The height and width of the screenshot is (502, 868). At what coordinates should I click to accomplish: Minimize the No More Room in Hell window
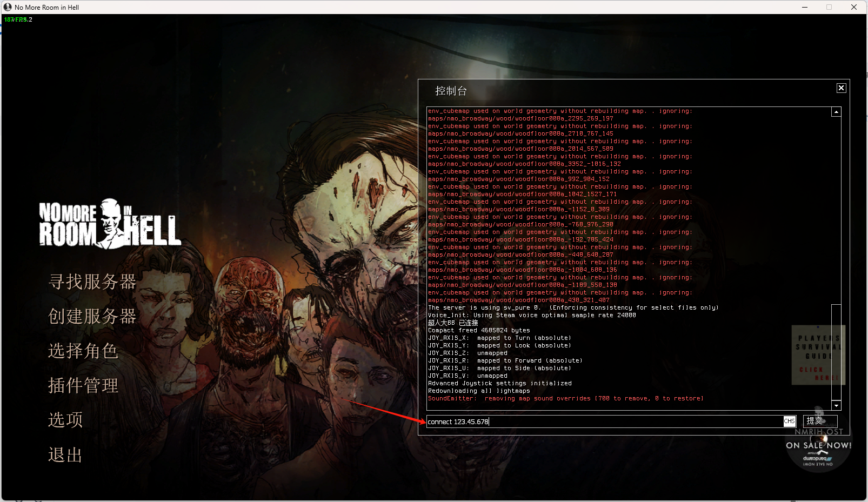804,7
